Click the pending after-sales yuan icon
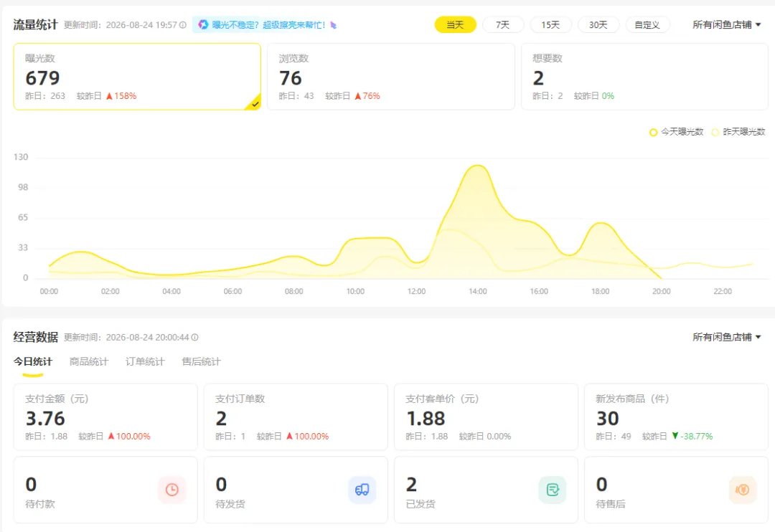 click(x=743, y=490)
